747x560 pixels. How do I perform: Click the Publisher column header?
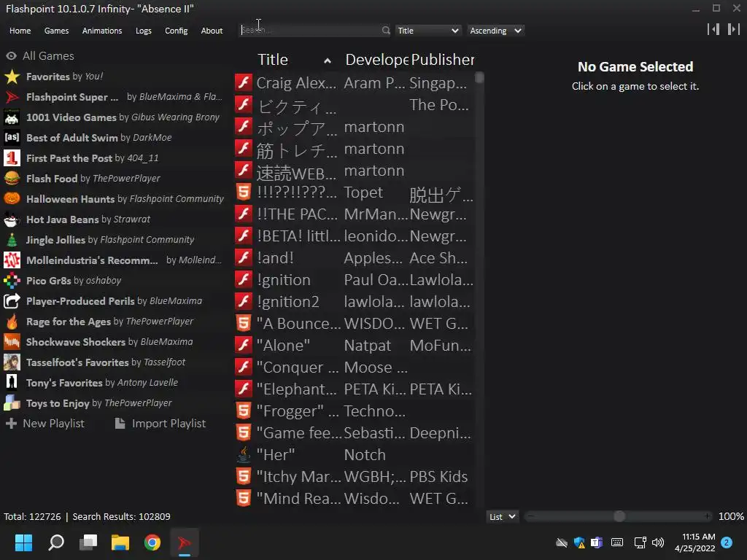pos(443,60)
